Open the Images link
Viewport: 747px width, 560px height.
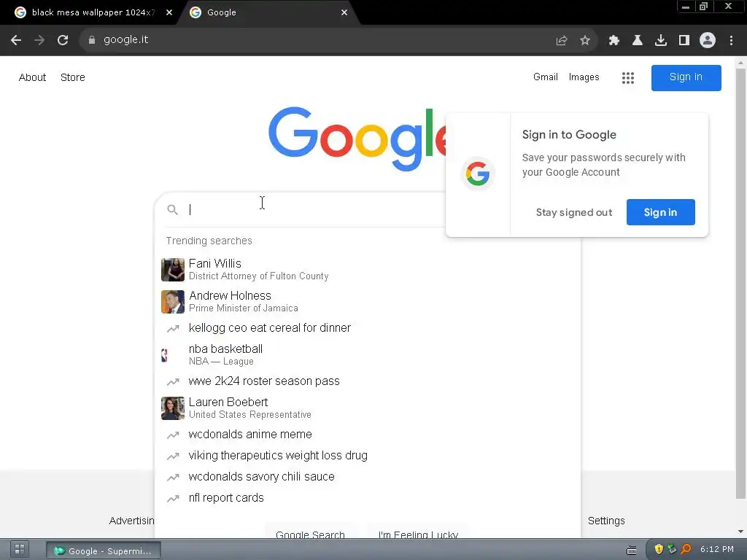pyautogui.click(x=584, y=77)
